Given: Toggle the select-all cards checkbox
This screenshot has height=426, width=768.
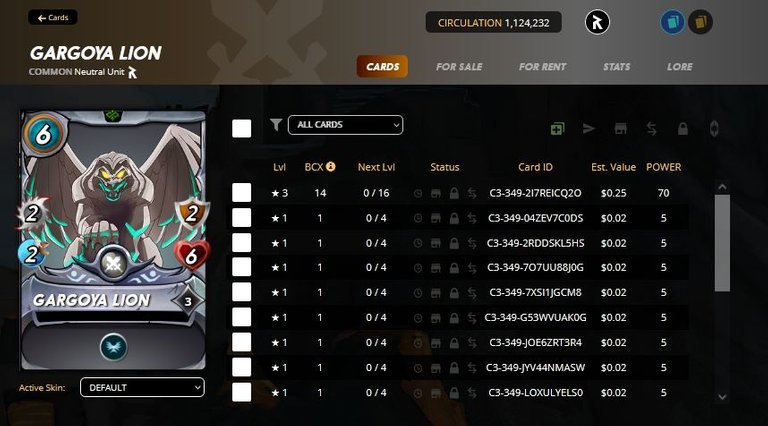Looking at the screenshot, I should click(x=241, y=128).
